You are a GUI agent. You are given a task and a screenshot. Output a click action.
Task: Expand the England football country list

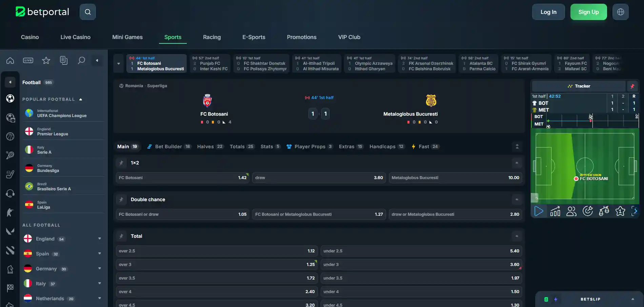100,239
